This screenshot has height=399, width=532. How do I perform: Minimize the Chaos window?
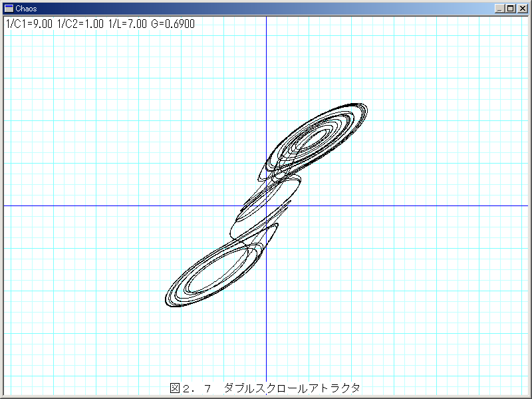pyautogui.click(x=499, y=9)
